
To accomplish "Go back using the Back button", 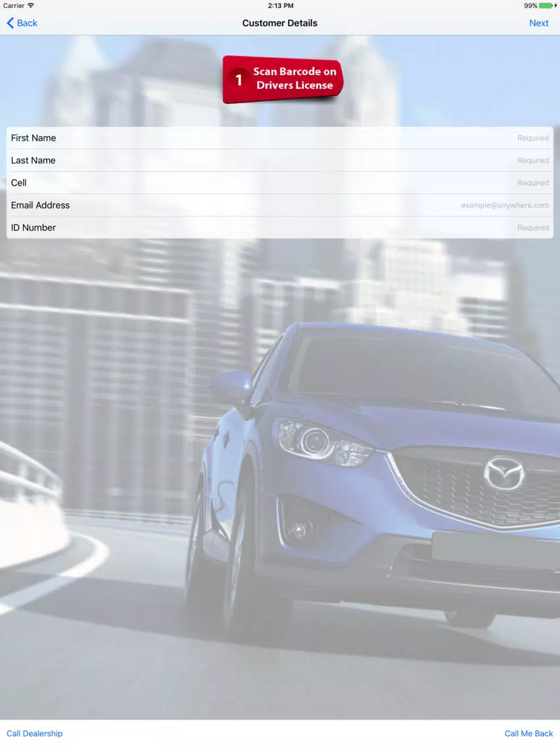I will pos(22,23).
